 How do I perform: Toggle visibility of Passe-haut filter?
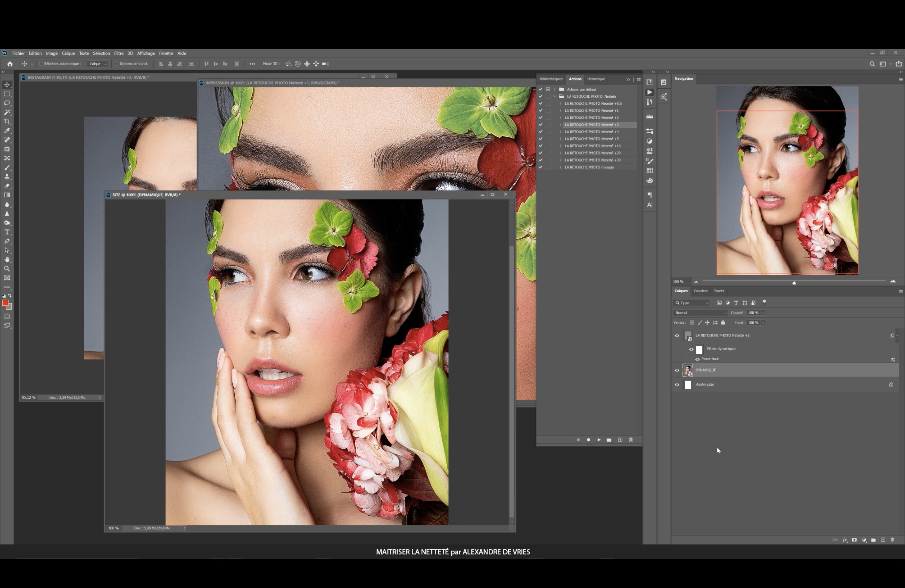tap(697, 359)
